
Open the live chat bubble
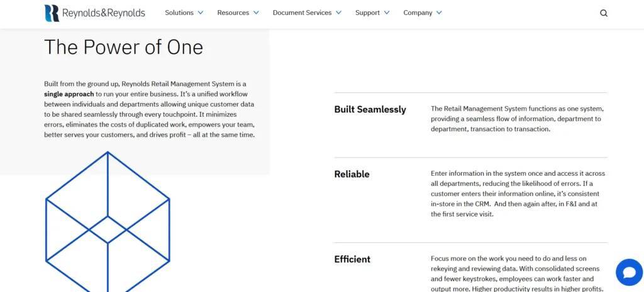click(628, 272)
